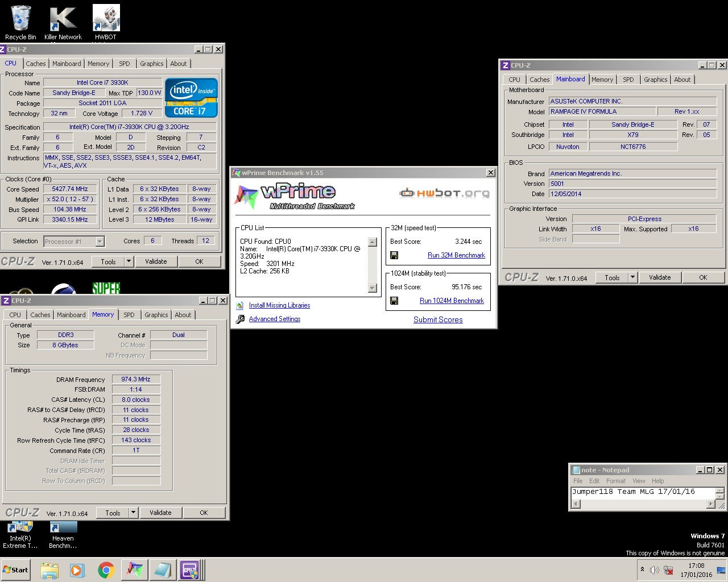The image size is (728, 582).
Task: Open the Processor #1 selection dropdown
Action: click(100, 242)
